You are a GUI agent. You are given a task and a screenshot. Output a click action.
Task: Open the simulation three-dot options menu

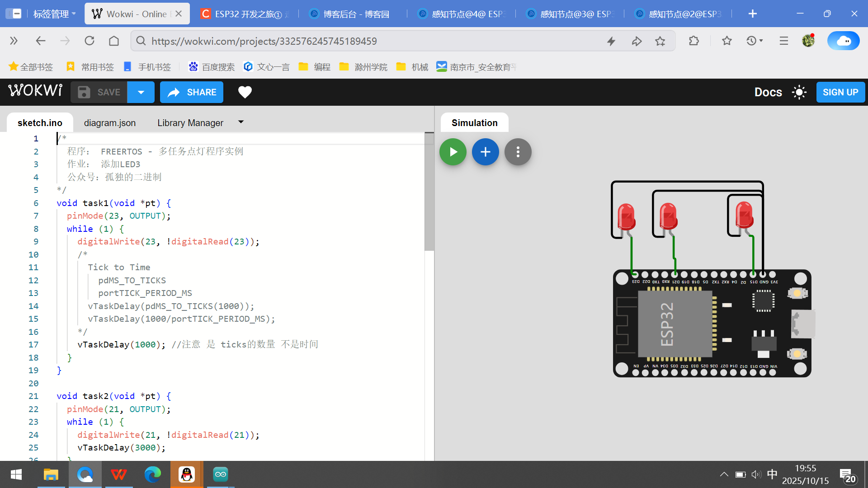coord(518,152)
